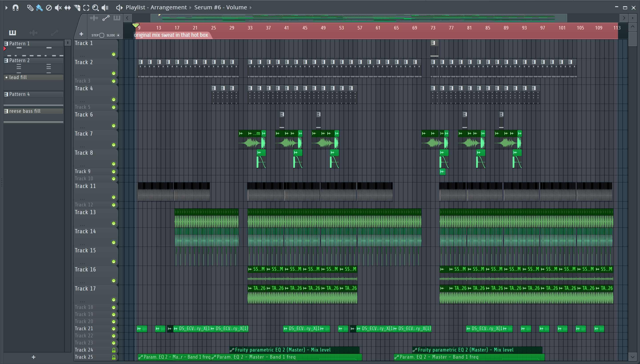640x364 pixels.
Task: Click the Track 6 header
Action: click(x=96, y=121)
